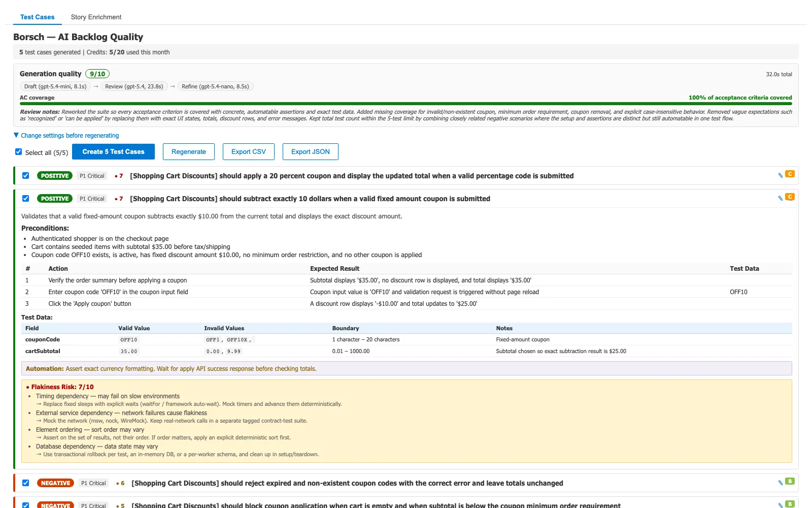Export test cases as JSON
The width and height of the screenshot is (812, 508).
(311, 151)
